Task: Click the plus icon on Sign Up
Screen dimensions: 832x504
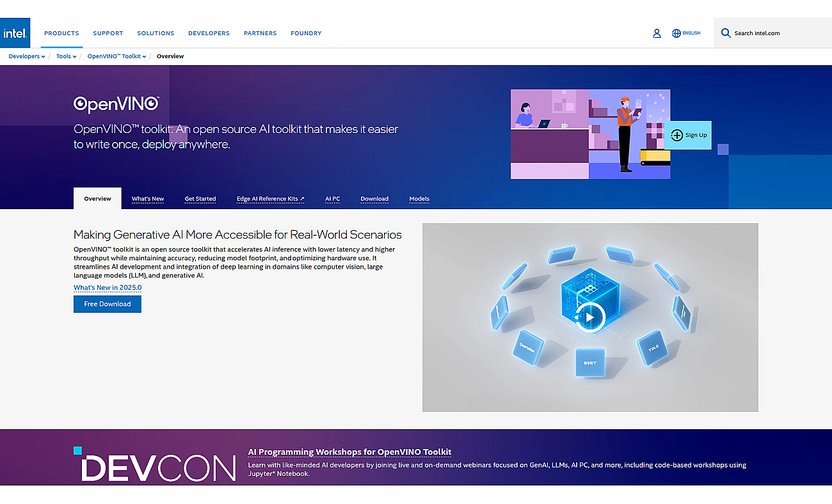Action: pyautogui.click(x=676, y=135)
